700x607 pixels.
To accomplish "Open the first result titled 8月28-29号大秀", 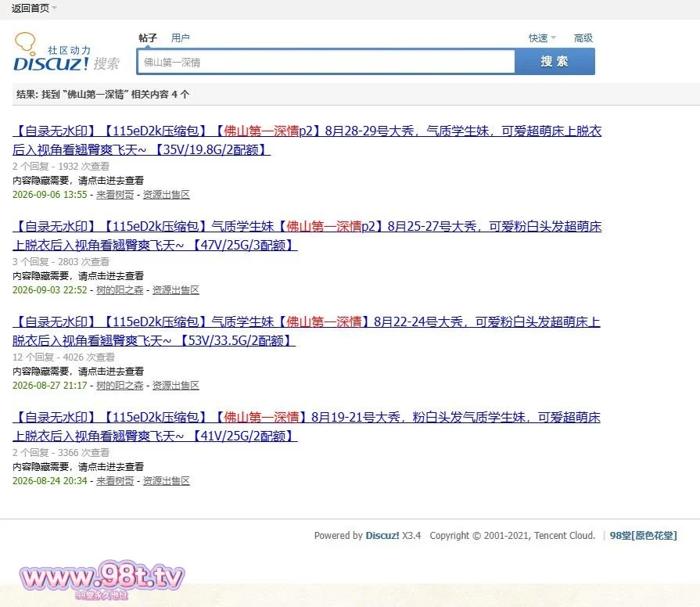I will [x=307, y=140].
